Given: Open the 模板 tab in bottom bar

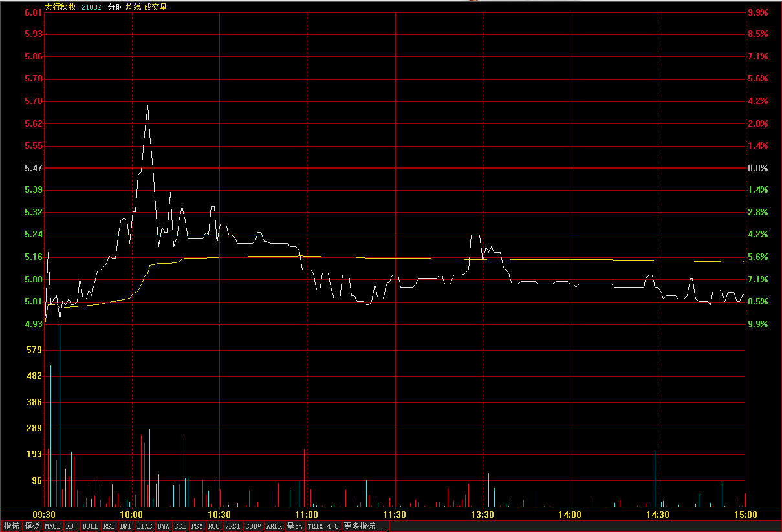Looking at the screenshot, I should [32, 527].
